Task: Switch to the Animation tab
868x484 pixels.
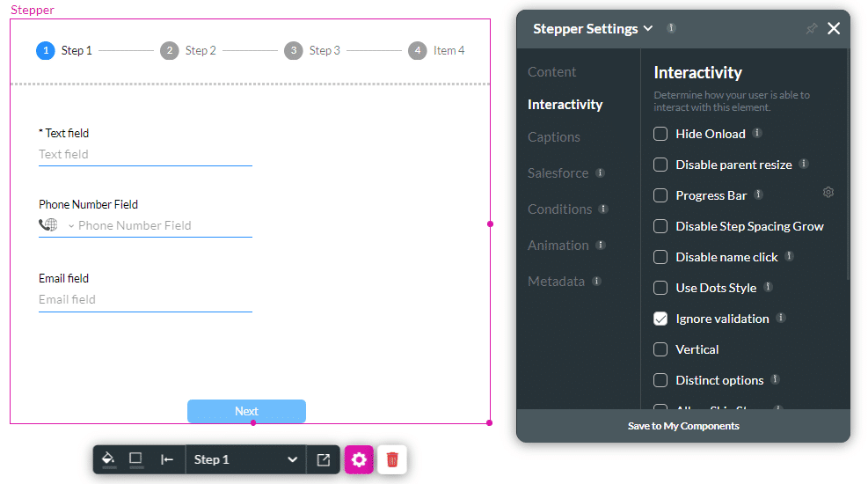Action: point(558,246)
